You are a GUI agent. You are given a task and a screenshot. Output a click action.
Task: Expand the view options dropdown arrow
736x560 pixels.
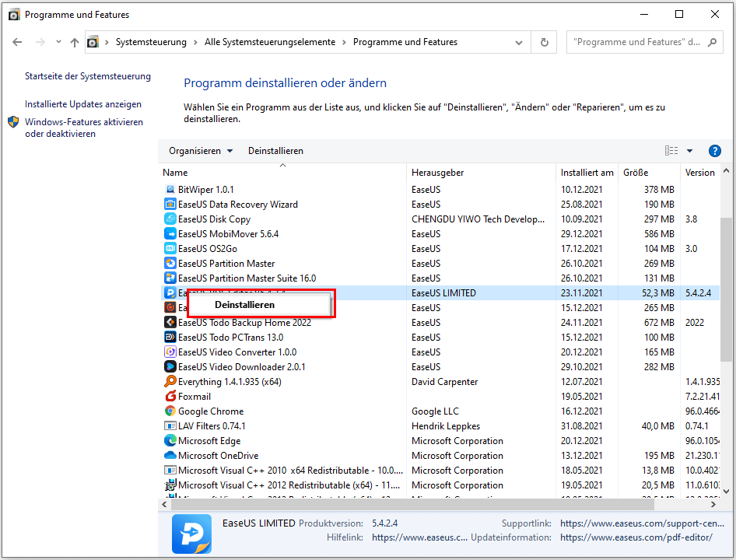click(689, 151)
